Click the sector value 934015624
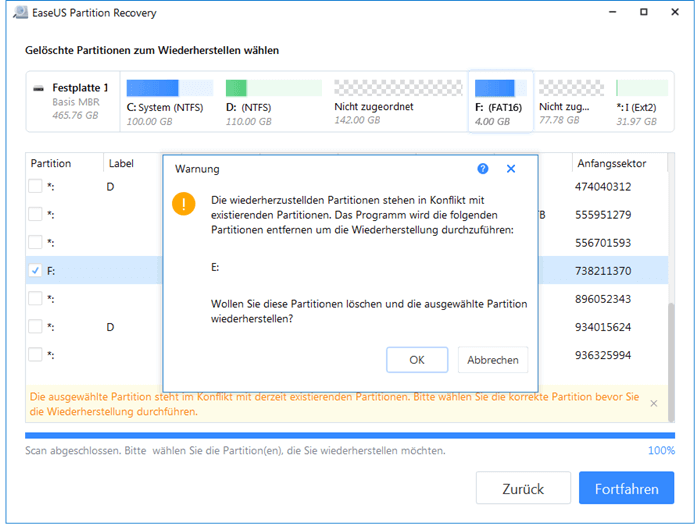The width and height of the screenshot is (700, 529). tap(603, 327)
